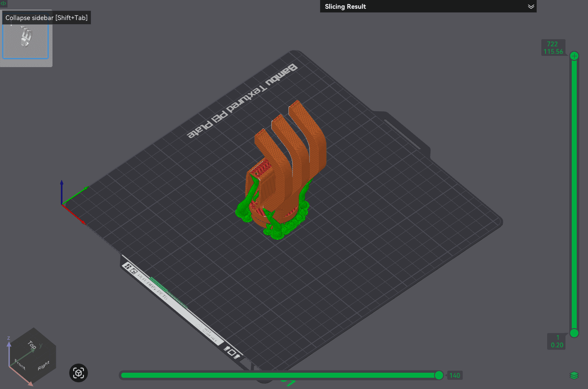Click the collapse sidebar icon
This screenshot has height=389, width=588.
click(x=3, y=4)
